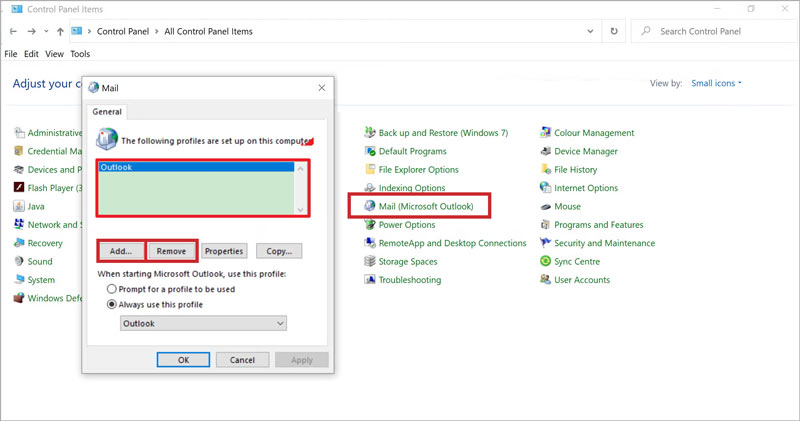800x421 pixels.
Task: Open the View by Small icons dropdown
Action: tap(716, 83)
